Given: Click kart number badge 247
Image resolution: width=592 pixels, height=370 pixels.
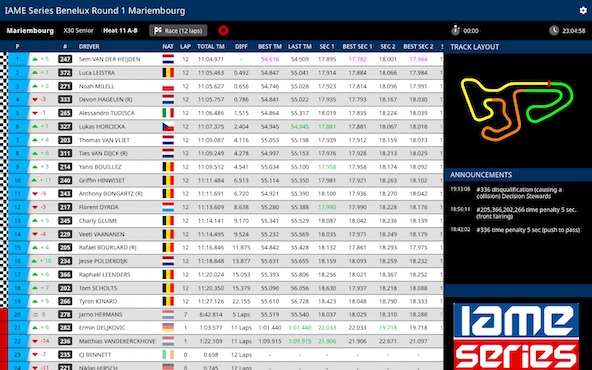Looking at the screenshot, I should [x=65, y=59].
